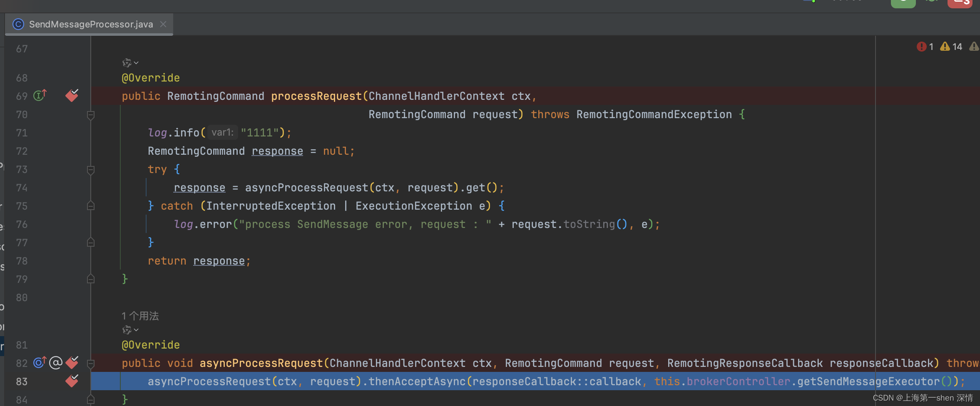Image resolution: width=980 pixels, height=406 pixels.
Task: Open the warnings indicator showing 14
Action: coord(951,47)
